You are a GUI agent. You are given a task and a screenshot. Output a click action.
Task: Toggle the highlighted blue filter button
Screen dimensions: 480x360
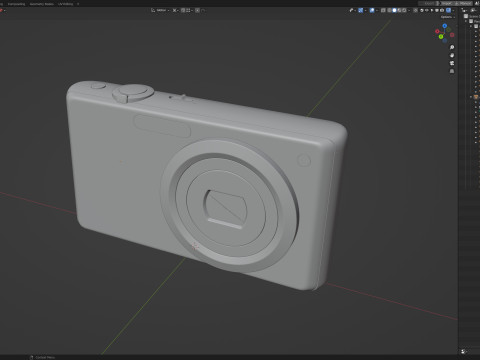tap(448, 10)
